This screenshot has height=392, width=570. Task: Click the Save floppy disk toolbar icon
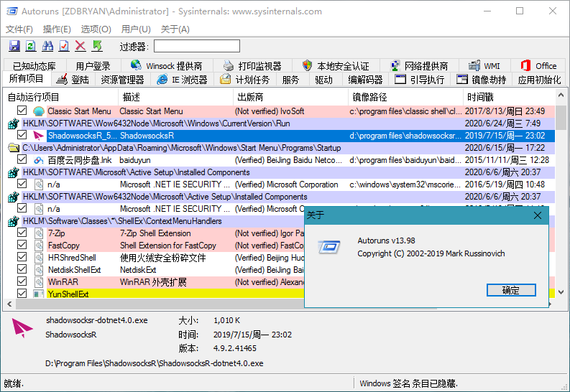pyautogui.click(x=14, y=46)
